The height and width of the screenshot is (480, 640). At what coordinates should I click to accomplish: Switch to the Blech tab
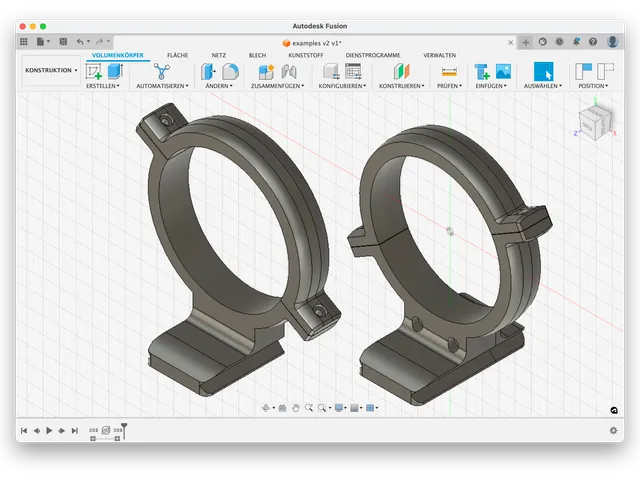pyautogui.click(x=257, y=55)
